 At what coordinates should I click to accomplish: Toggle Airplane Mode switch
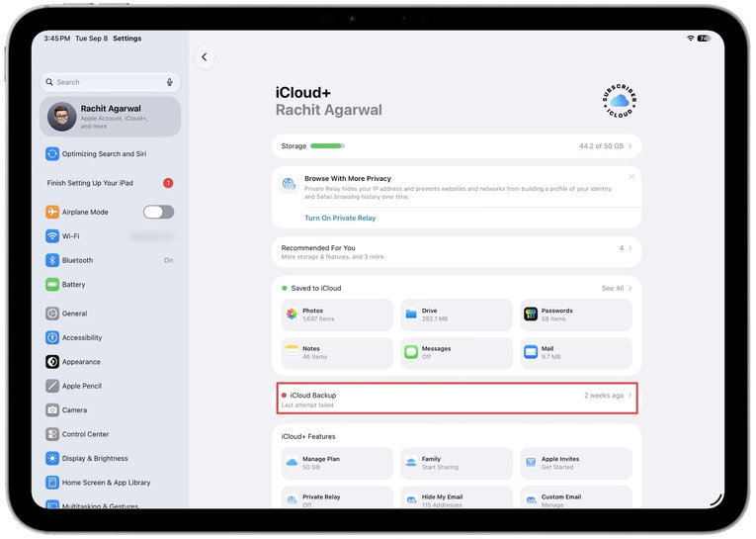159,212
